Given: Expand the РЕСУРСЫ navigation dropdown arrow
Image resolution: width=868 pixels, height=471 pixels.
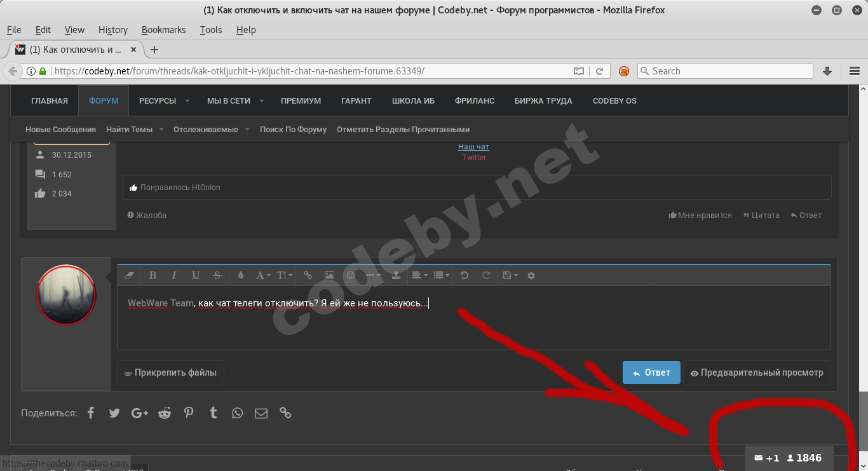Looking at the screenshot, I should (187, 100).
